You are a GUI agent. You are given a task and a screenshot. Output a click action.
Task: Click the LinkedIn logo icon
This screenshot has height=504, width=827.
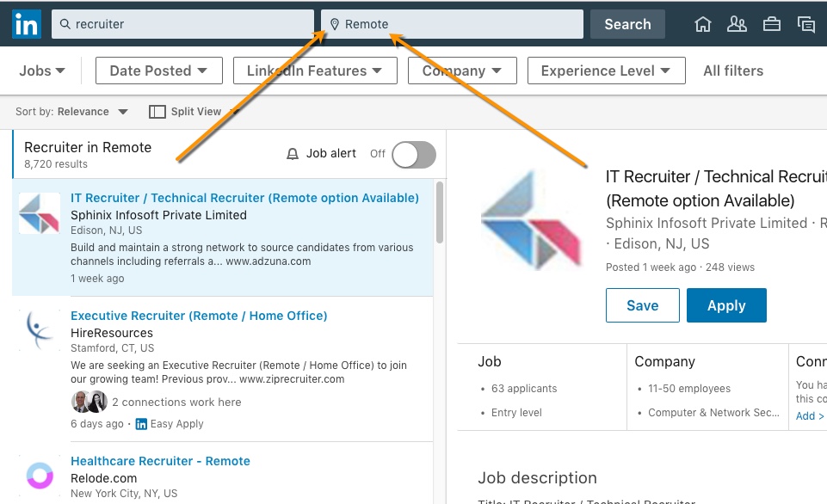pyautogui.click(x=27, y=24)
